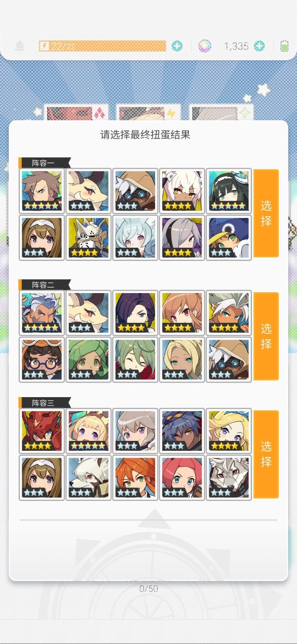Select the skull-armored four-star hero in 阵容一
Image resolution: width=297 pixels, height=644 pixels.
click(89, 237)
